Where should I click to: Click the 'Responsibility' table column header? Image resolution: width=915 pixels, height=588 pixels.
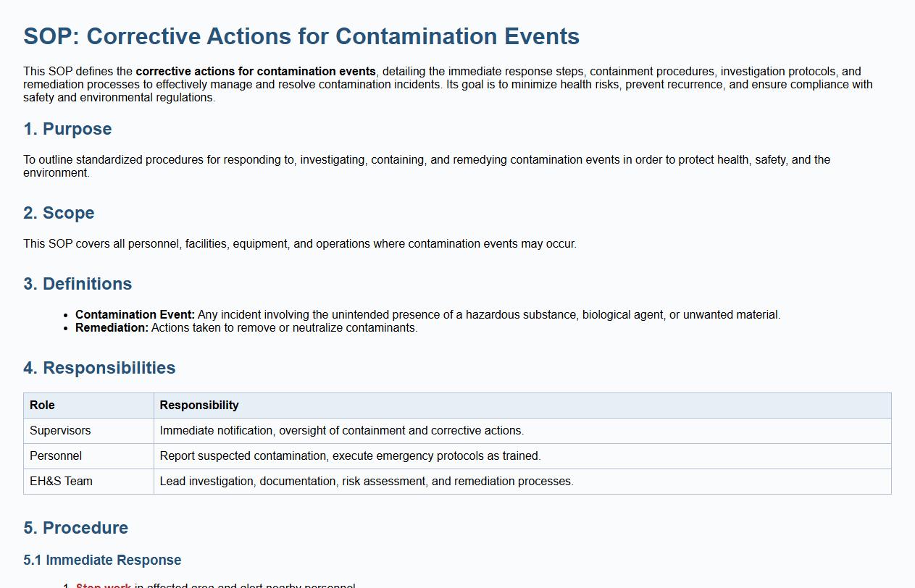(199, 406)
